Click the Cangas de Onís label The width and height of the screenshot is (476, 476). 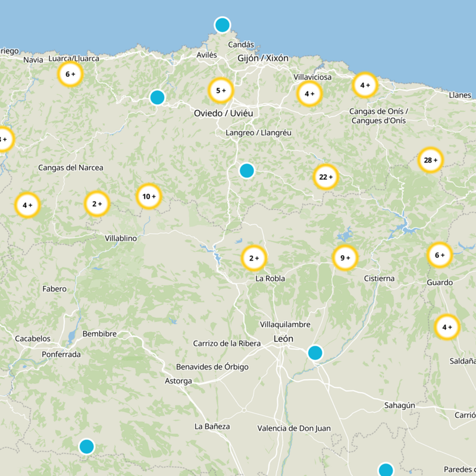(x=378, y=116)
